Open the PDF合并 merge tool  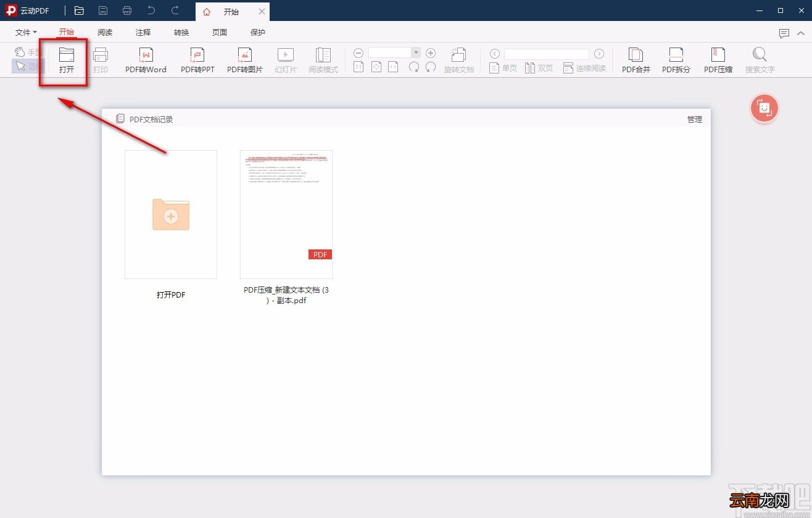point(636,61)
